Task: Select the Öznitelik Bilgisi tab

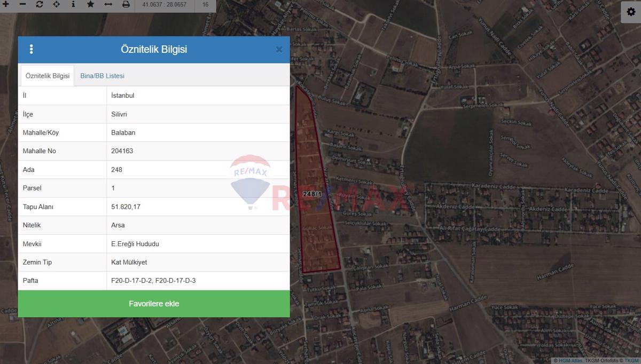Action: 46,76
